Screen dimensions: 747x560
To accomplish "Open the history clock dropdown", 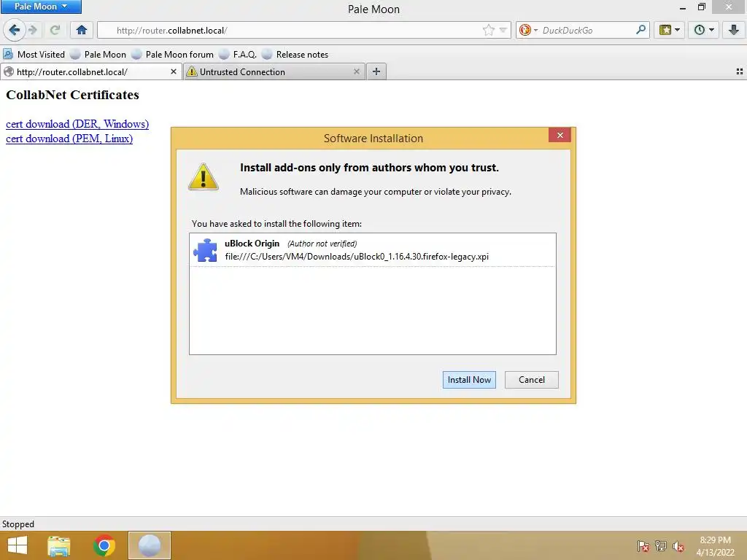I will 704,30.
